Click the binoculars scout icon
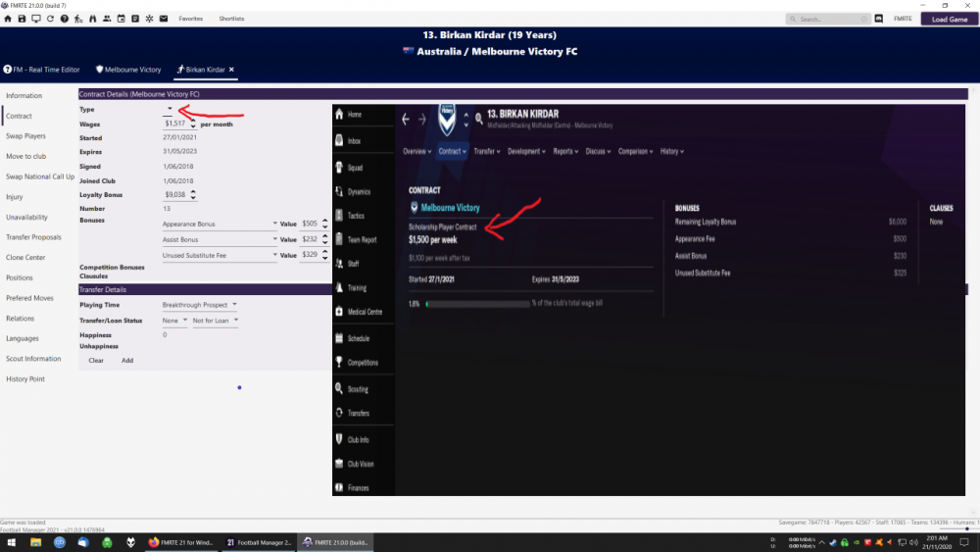Image resolution: width=980 pixels, height=552 pixels. click(x=92, y=19)
